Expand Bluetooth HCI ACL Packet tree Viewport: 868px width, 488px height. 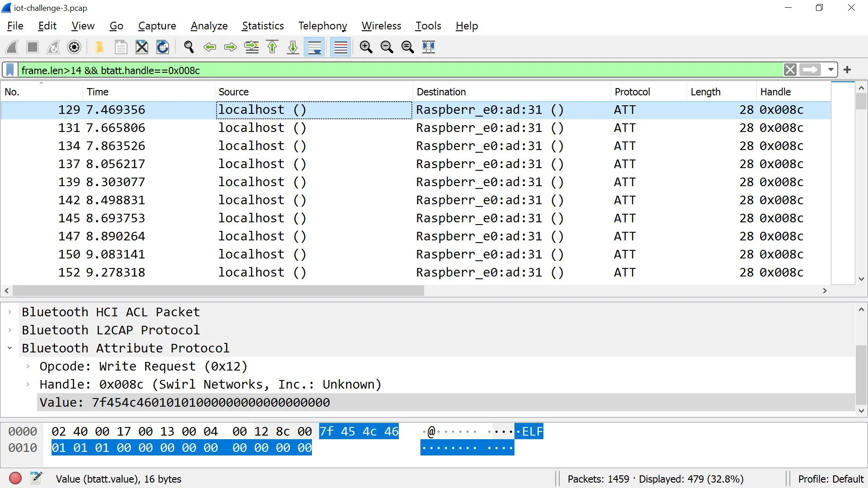9,312
